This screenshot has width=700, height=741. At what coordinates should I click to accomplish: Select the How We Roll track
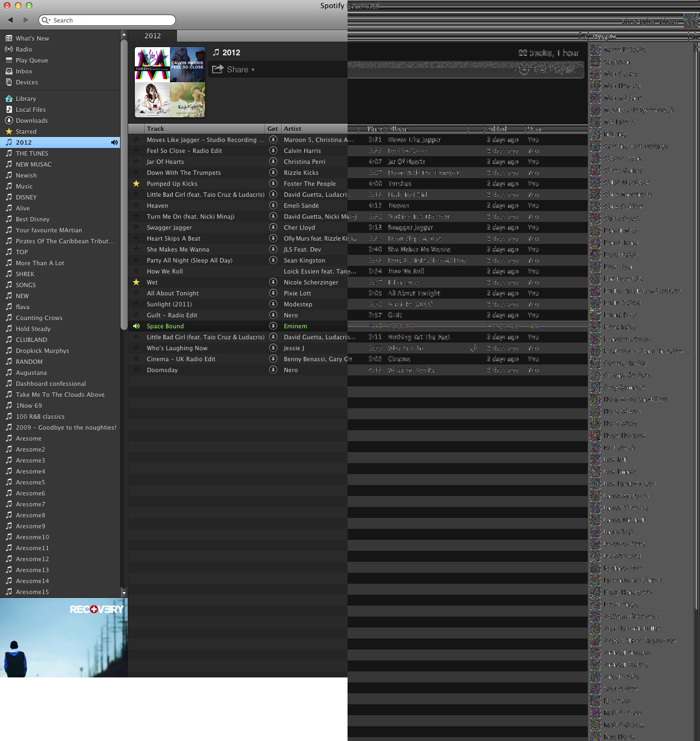pos(165,271)
